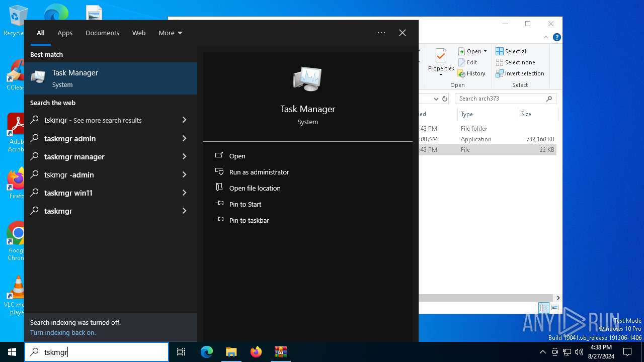Launch Firefox from taskbar
This screenshot has height=362, width=644.
[x=256, y=352]
